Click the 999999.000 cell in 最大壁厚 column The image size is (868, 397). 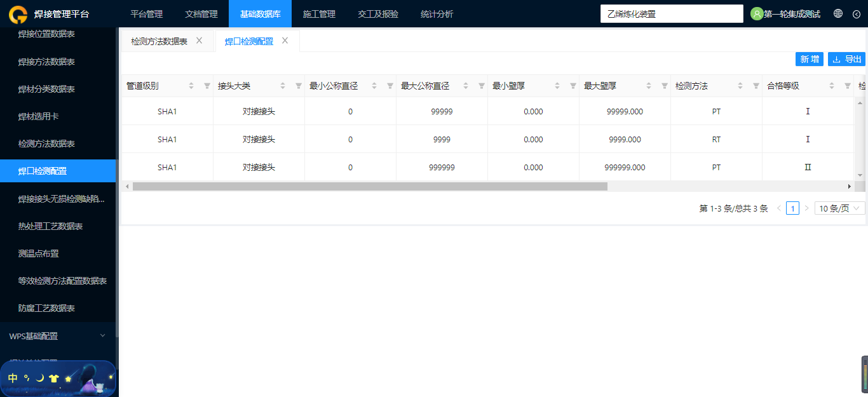pyautogui.click(x=625, y=167)
